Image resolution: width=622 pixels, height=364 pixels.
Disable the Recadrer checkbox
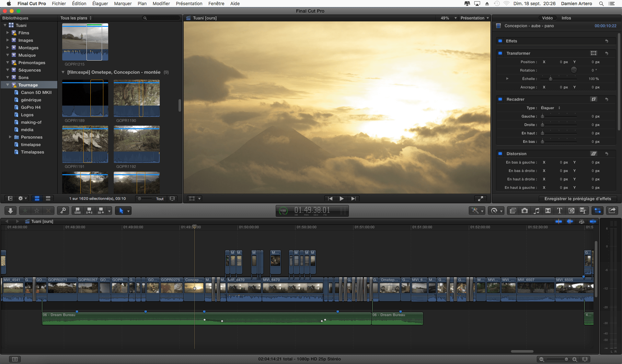(x=500, y=99)
